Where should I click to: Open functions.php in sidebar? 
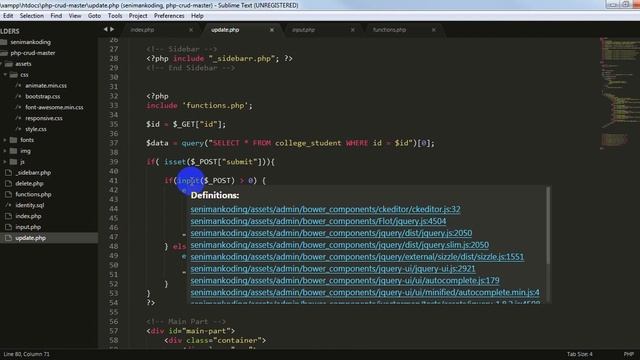(33, 195)
